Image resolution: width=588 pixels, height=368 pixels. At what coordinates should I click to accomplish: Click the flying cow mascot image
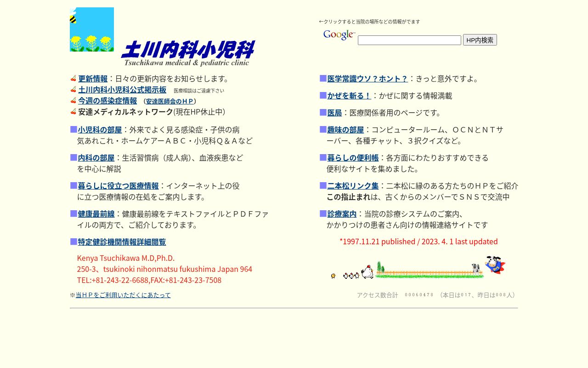[495, 265]
